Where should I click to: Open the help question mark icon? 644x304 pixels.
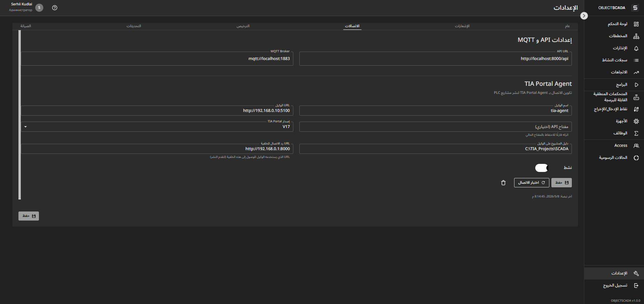pyautogui.click(x=55, y=8)
